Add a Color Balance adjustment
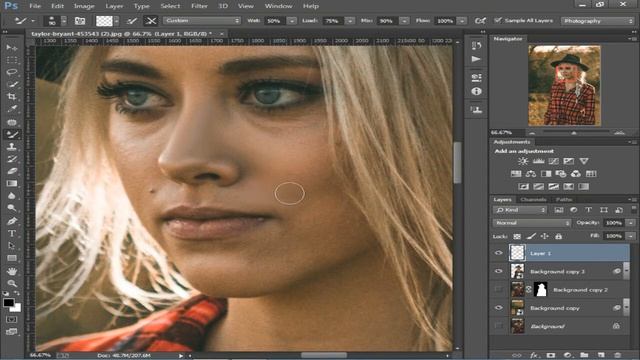 point(531,174)
